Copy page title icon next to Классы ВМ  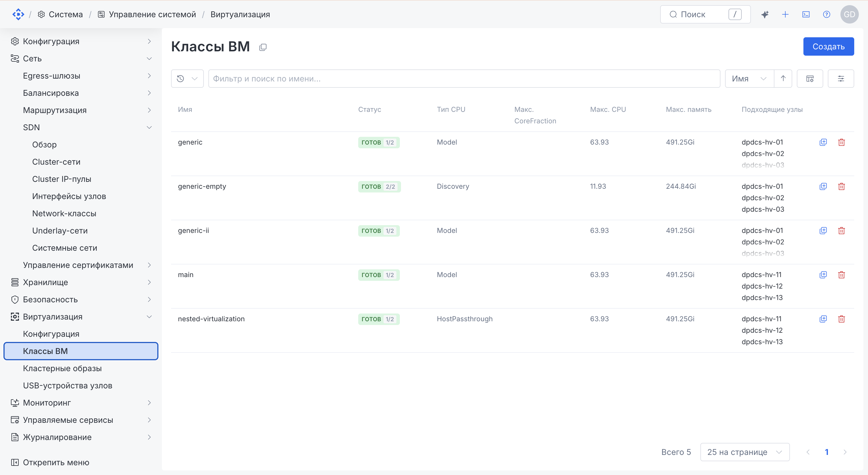pos(263,47)
